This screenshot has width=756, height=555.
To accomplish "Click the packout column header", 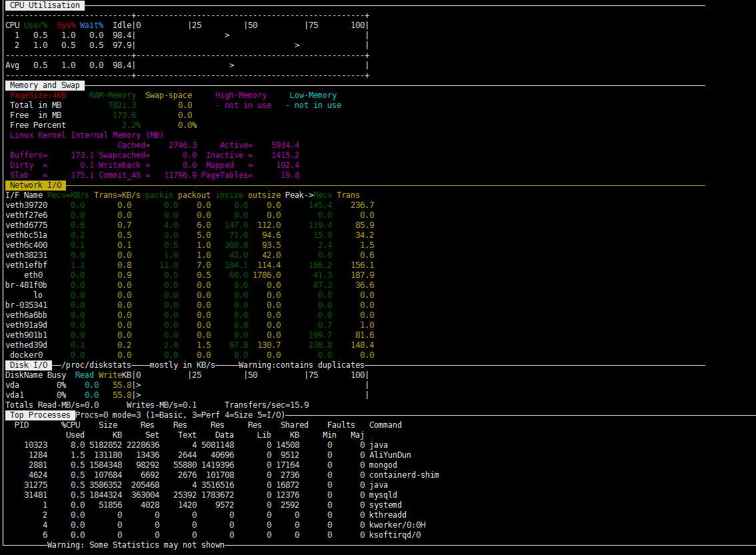I will [x=194, y=195].
